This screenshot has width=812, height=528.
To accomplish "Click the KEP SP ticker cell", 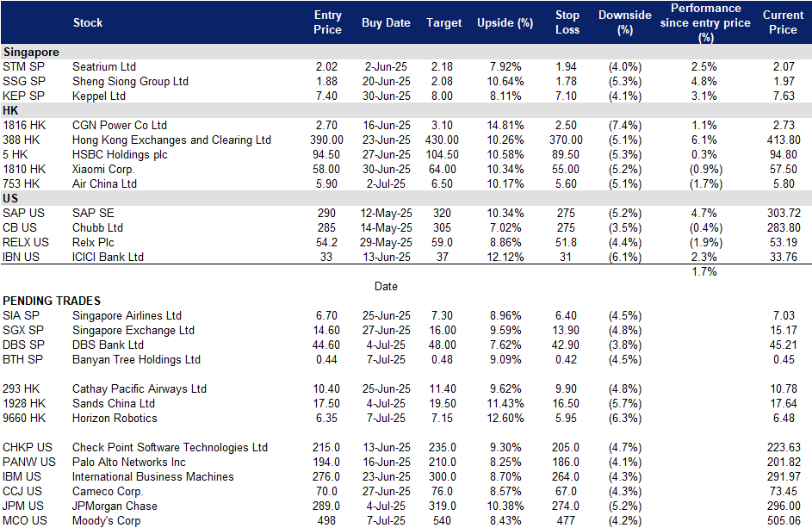I will [24, 96].
